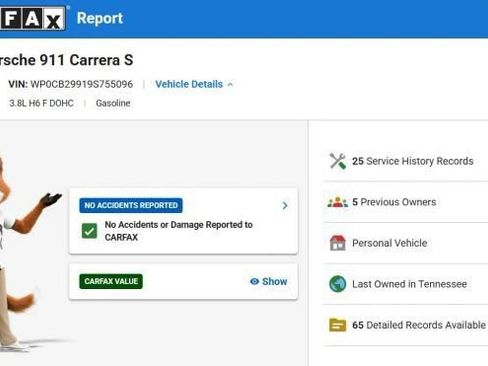This screenshot has height=366, width=488.
Task: Open 25 Service History Records
Action: pyautogui.click(x=405, y=161)
